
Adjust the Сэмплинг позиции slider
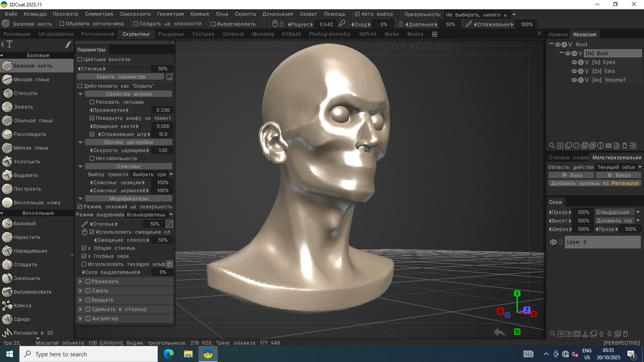[163, 183]
